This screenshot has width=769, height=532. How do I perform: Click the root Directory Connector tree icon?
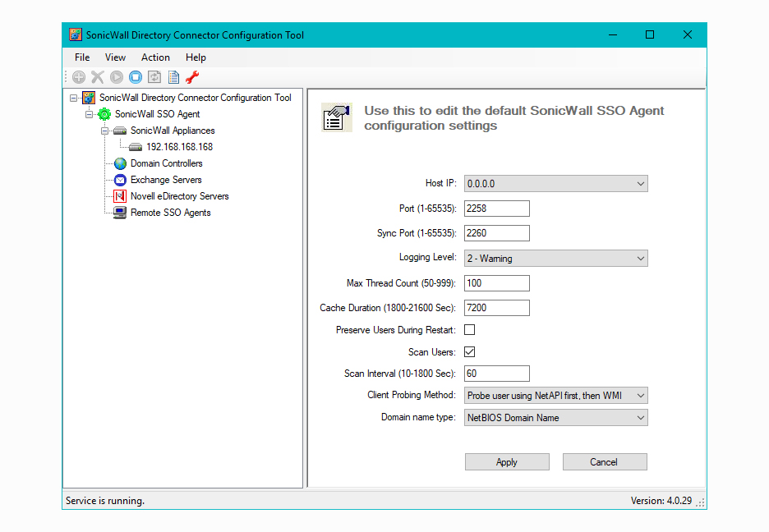[88, 98]
